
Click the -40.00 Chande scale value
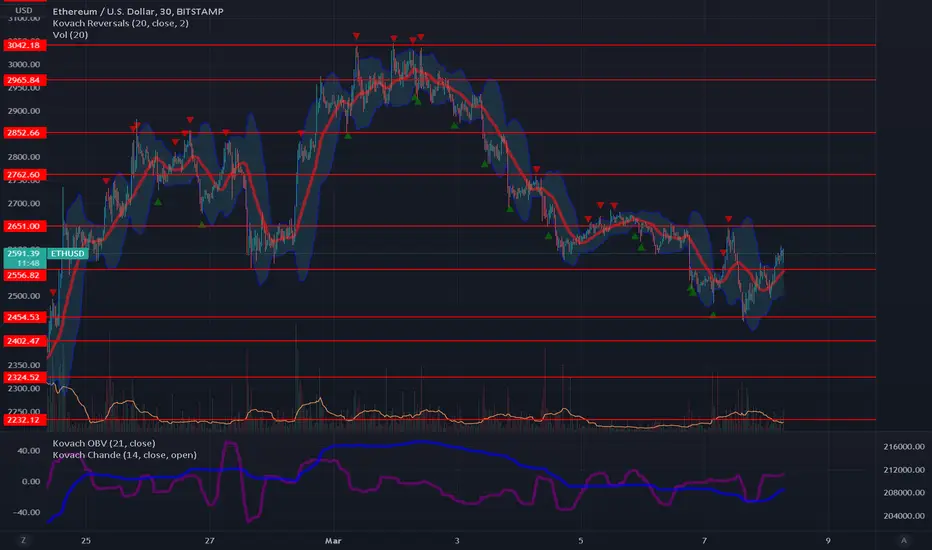27,513
